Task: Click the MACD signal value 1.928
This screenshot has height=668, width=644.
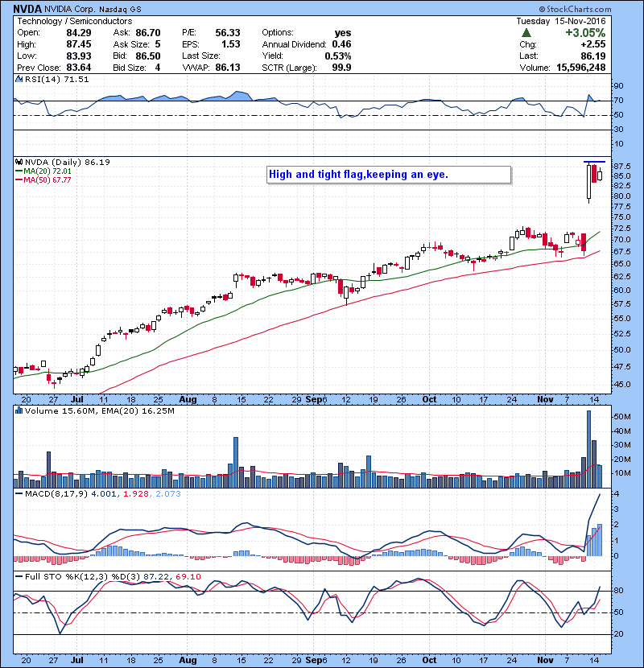Action: (135, 494)
